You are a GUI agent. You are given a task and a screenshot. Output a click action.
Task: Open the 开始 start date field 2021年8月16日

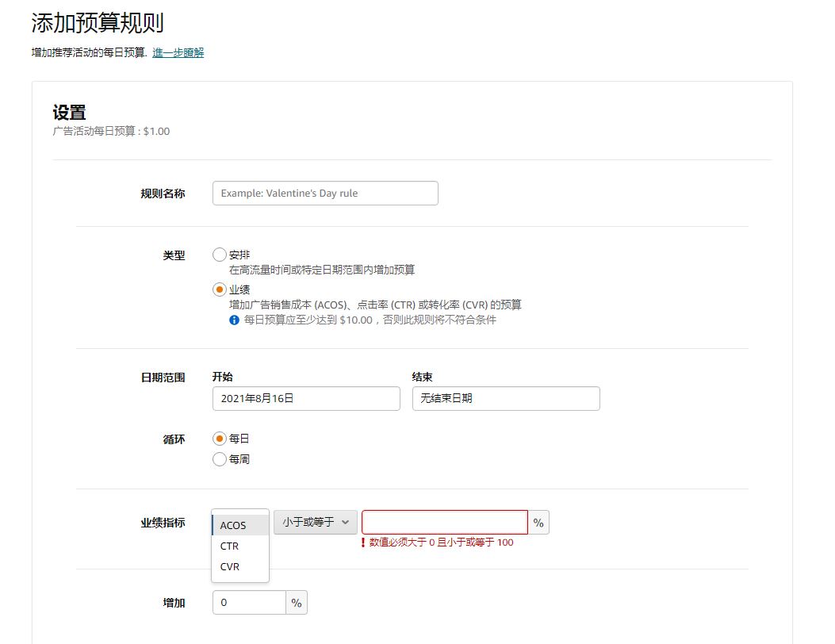click(306, 398)
